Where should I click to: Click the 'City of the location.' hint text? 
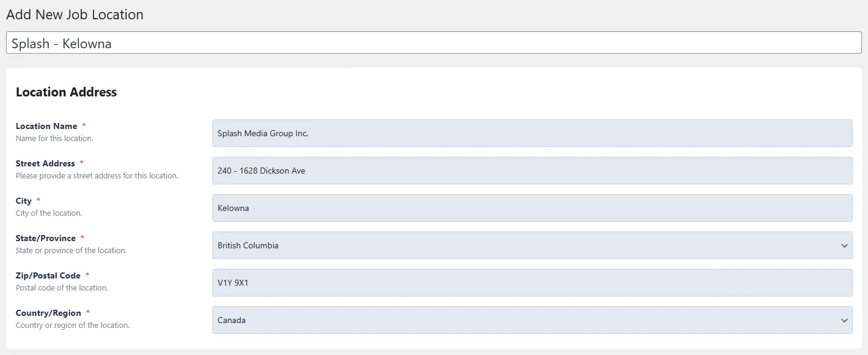point(49,213)
